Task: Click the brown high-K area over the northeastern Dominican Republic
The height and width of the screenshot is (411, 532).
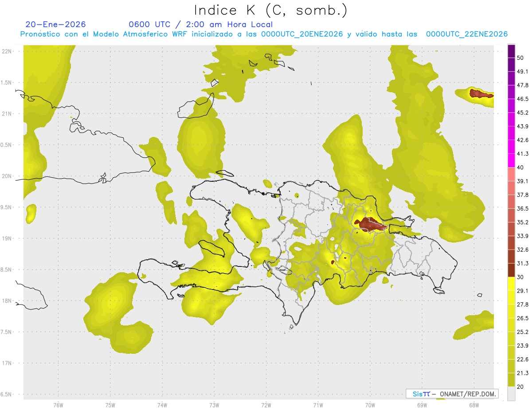Action: pos(370,224)
